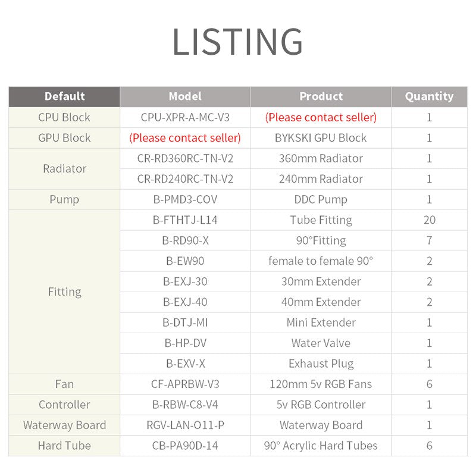The image size is (476, 476).
Task: Click the Fitting category cell
Action: pos(64,292)
